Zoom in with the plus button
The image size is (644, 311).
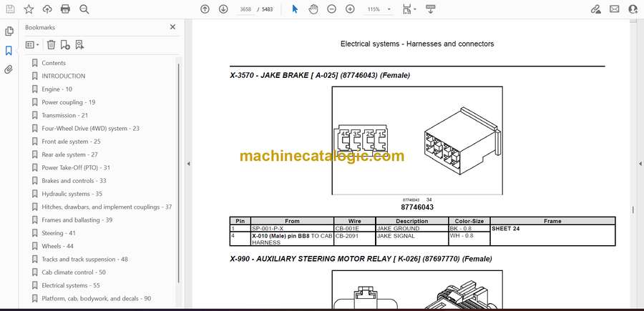(x=350, y=9)
